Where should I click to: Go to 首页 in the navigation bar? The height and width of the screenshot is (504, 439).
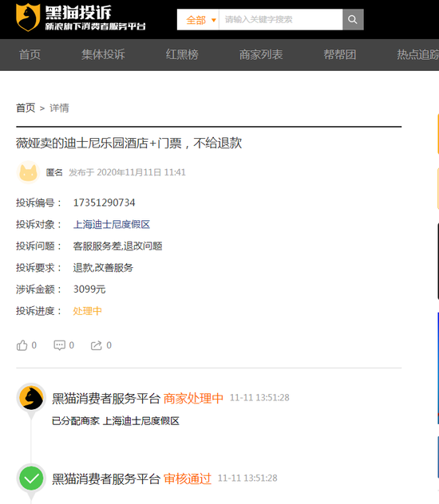pos(30,55)
